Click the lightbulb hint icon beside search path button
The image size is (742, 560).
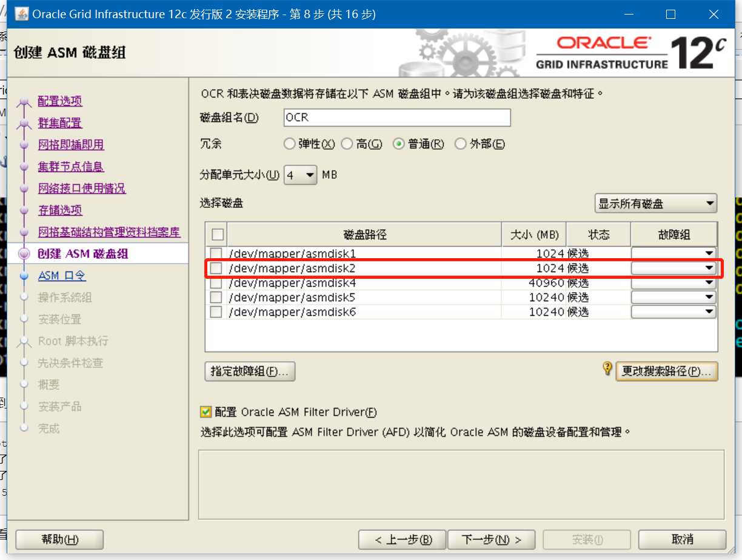tap(607, 368)
